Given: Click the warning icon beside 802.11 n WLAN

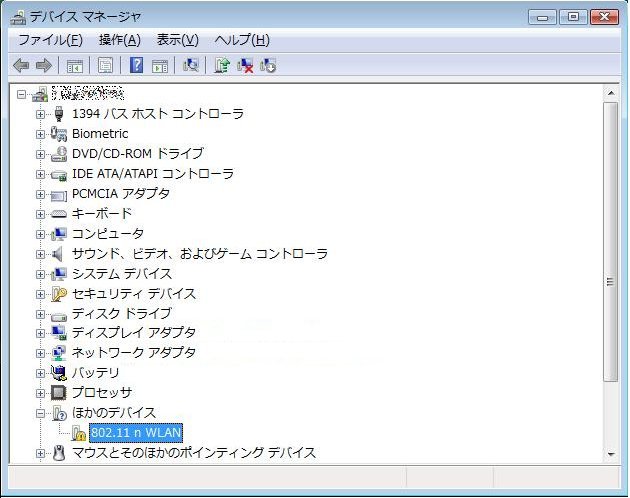Looking at the screenshot, I should tap(79, 433).
